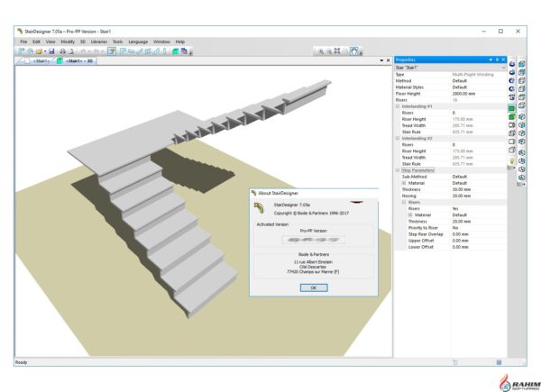The height and width of the screenshot is (392, 541).
Task: Open main toolbar overflow options arrow
Action: click(191, 53)
